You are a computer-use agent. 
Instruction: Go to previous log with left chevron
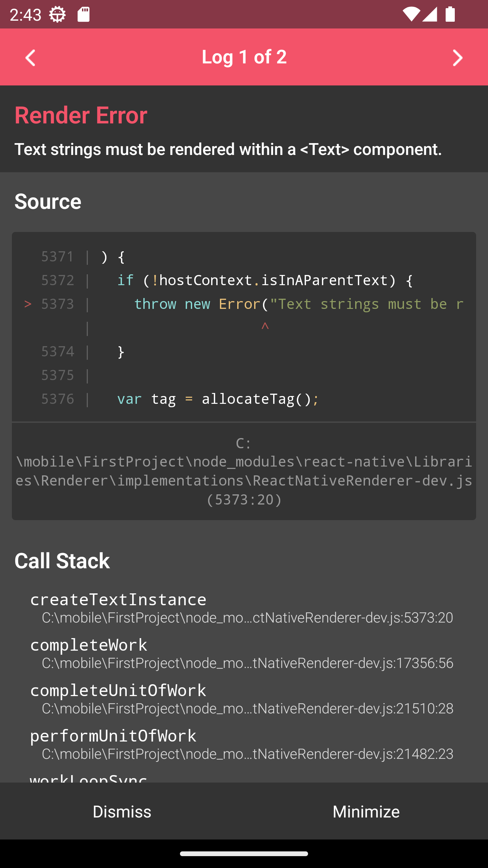[30, 58]
